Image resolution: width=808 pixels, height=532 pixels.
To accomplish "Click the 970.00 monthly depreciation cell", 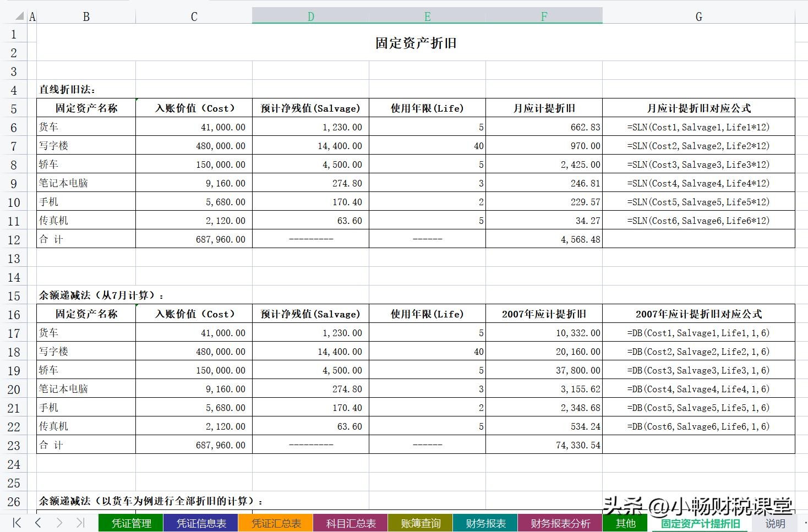I will [x=544, y=146].
